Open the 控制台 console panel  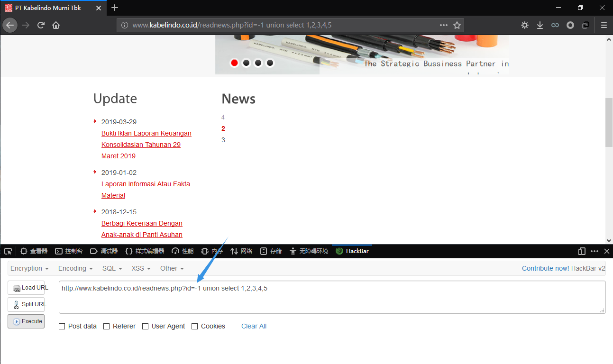[x=69, y=251]
